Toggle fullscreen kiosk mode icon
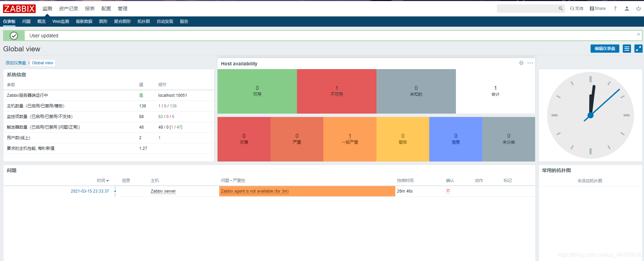This screenshot has width=644, height=261. point(639,49)
